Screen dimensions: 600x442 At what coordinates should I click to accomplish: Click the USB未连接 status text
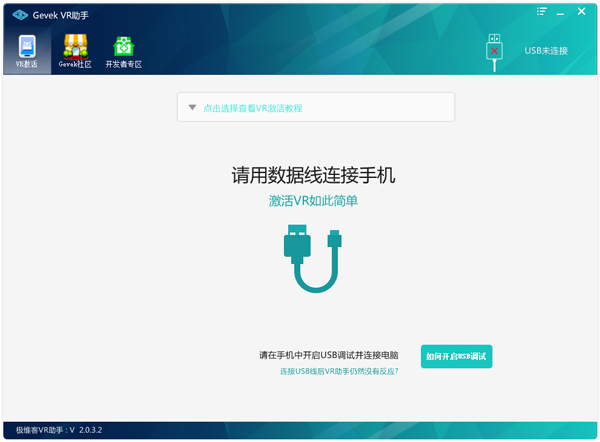coord(546,51)
